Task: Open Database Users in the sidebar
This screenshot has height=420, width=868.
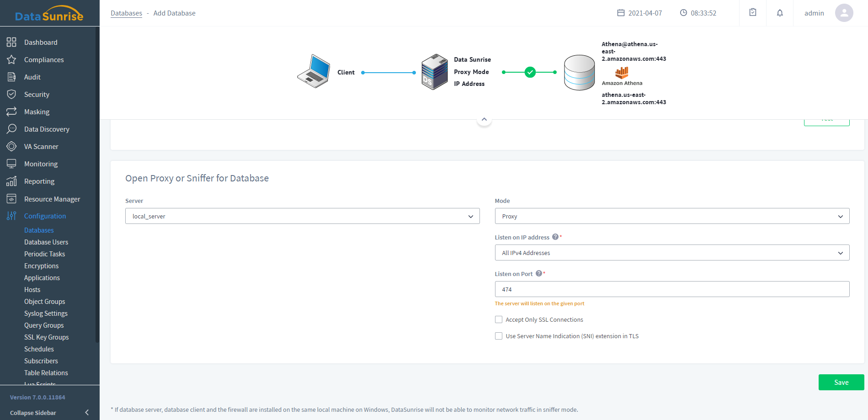Action: tap(46, 242)
